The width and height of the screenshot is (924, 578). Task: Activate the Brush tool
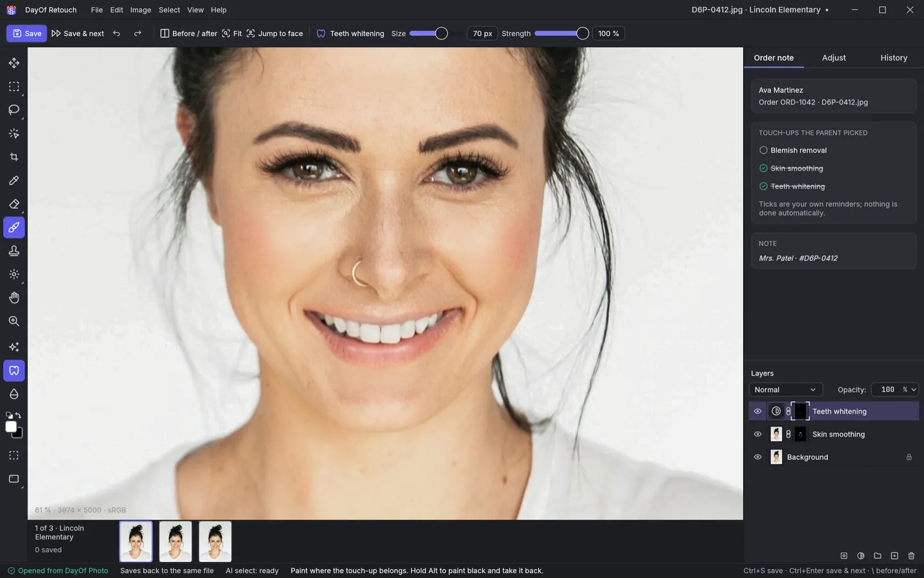click(x=14, y=227)
